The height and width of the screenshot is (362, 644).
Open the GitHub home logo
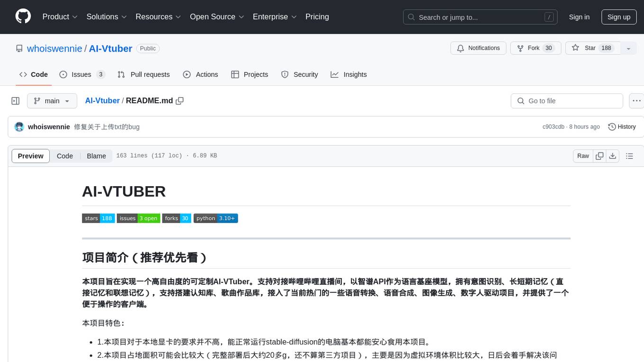point(23,17)
